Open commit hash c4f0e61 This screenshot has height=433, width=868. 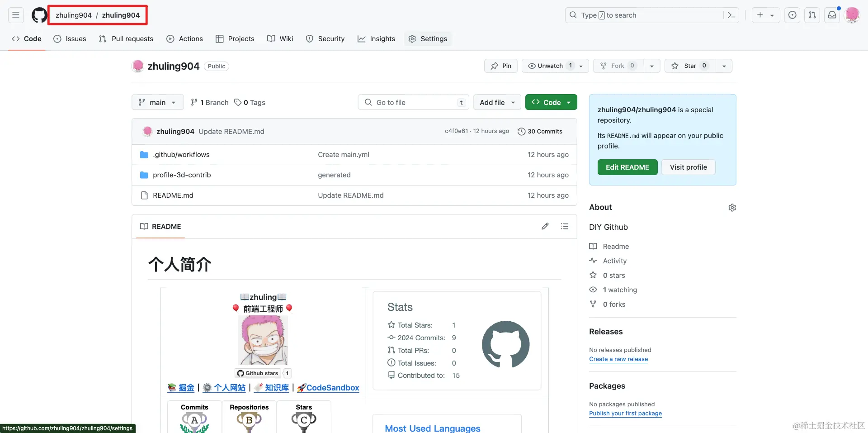456,131
